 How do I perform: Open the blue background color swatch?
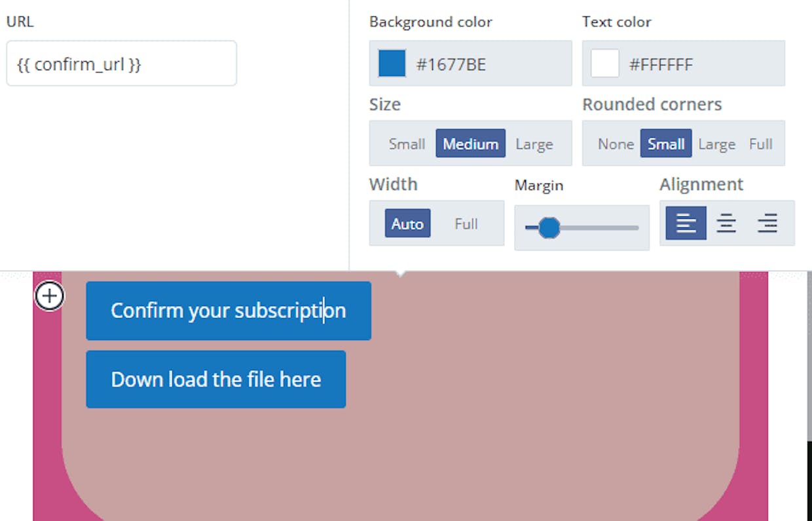point(392,64)
